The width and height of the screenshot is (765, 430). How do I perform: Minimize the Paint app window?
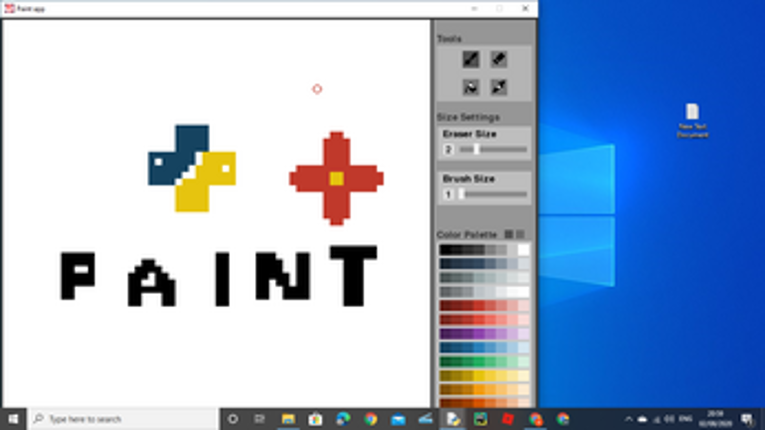474,8
